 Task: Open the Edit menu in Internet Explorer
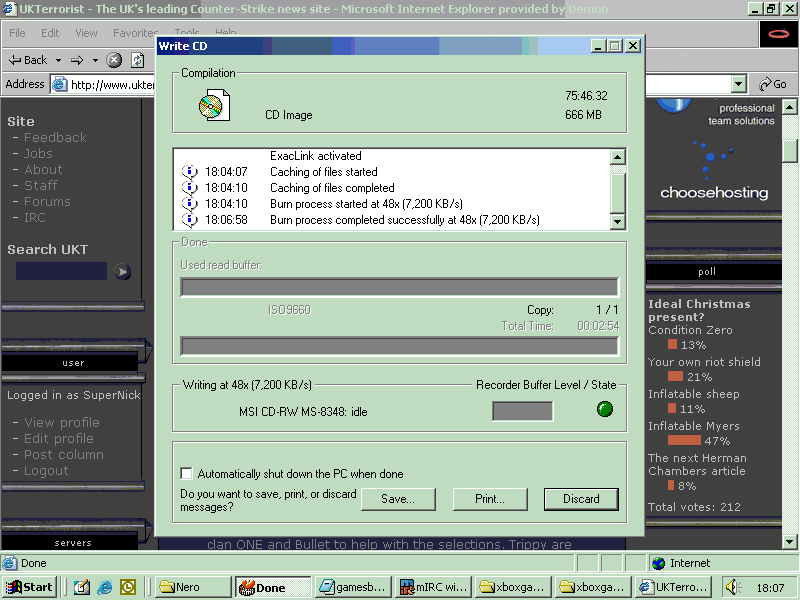pyautogui.click(x=50, y=33)
